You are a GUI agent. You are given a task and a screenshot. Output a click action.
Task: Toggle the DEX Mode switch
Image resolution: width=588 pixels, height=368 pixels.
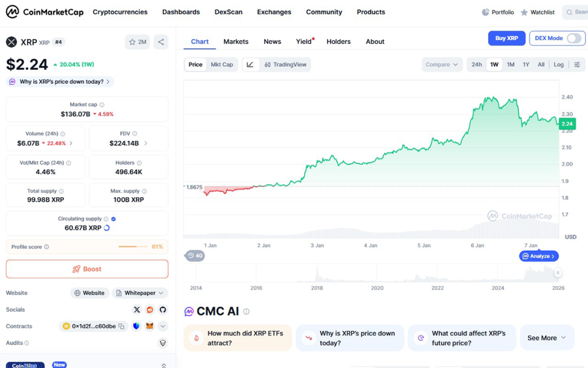(x=574, y=39)
